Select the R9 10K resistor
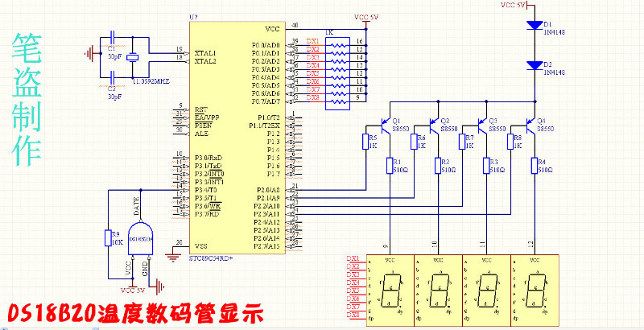 107,238
